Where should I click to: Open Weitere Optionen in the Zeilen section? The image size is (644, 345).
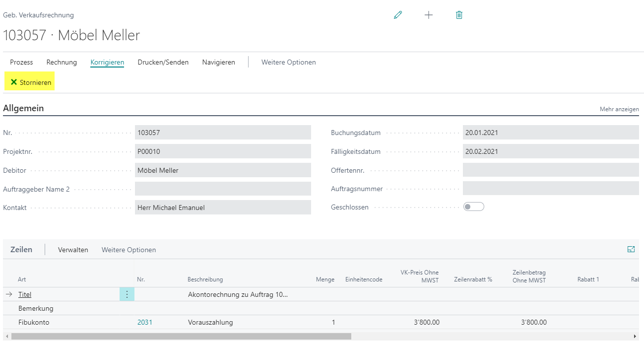129,250
